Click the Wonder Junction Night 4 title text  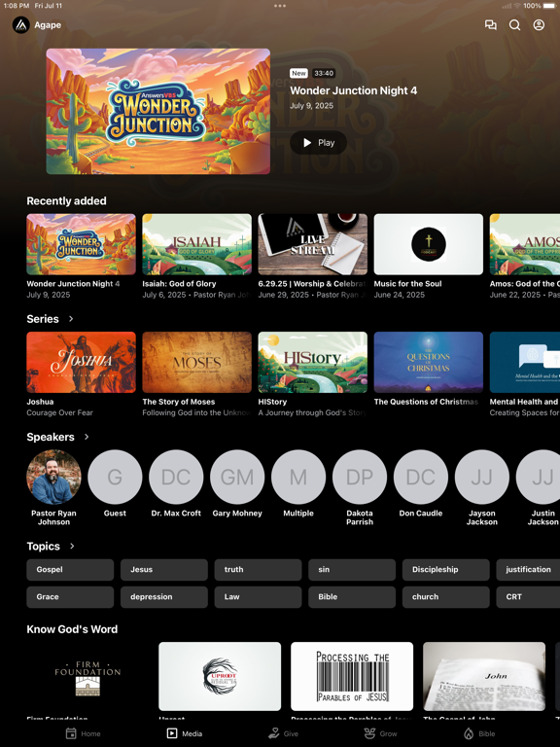pos(353,90)
